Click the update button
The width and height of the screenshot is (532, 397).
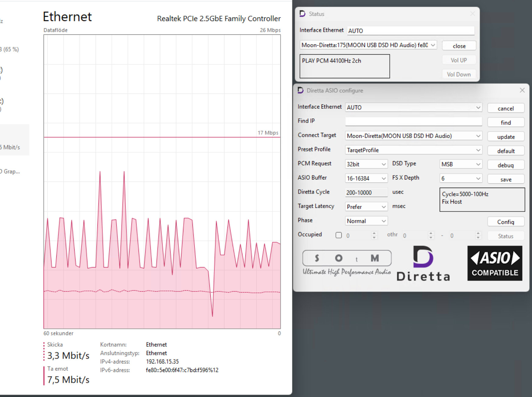coord(506,136)
